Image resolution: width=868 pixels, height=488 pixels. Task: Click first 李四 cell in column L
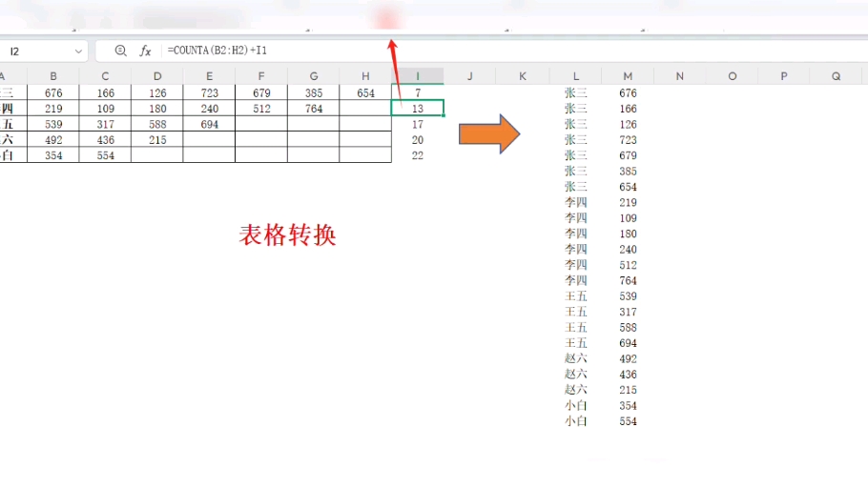(x=575, y=202)
